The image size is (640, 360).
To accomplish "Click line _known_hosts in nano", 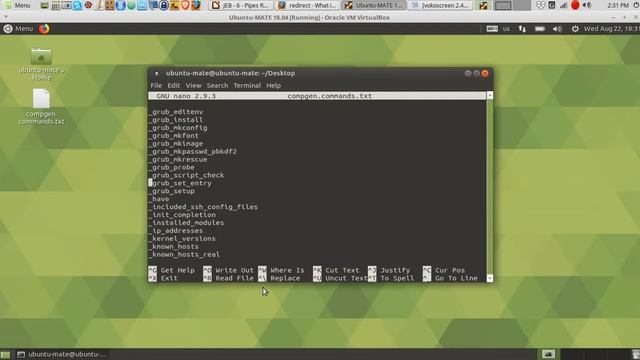I will [174, 246].
